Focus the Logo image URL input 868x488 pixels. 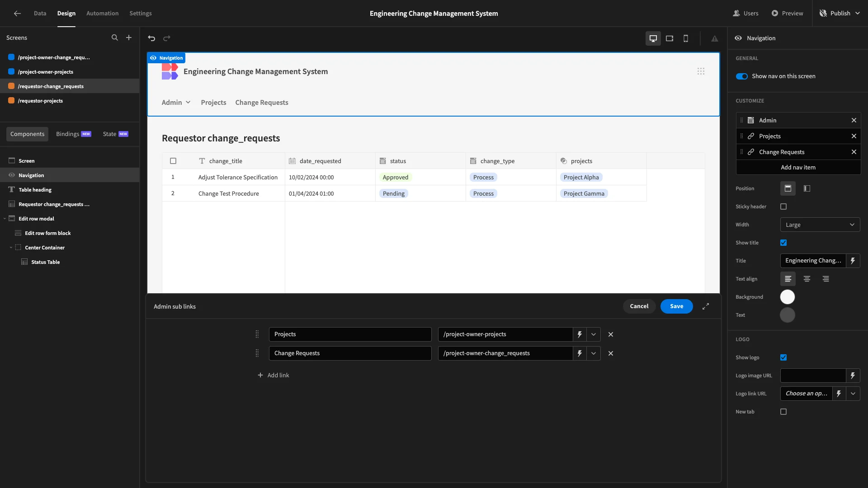point(813,375)
